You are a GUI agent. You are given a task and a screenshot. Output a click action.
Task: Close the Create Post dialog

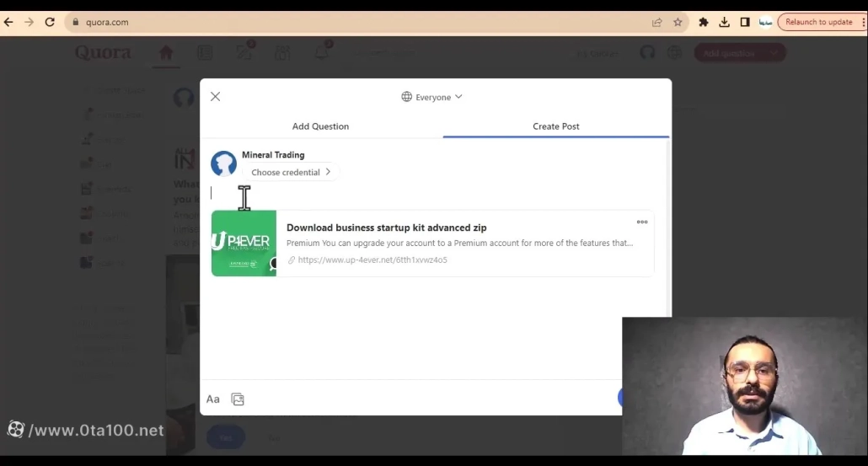[x=215, y=97]
